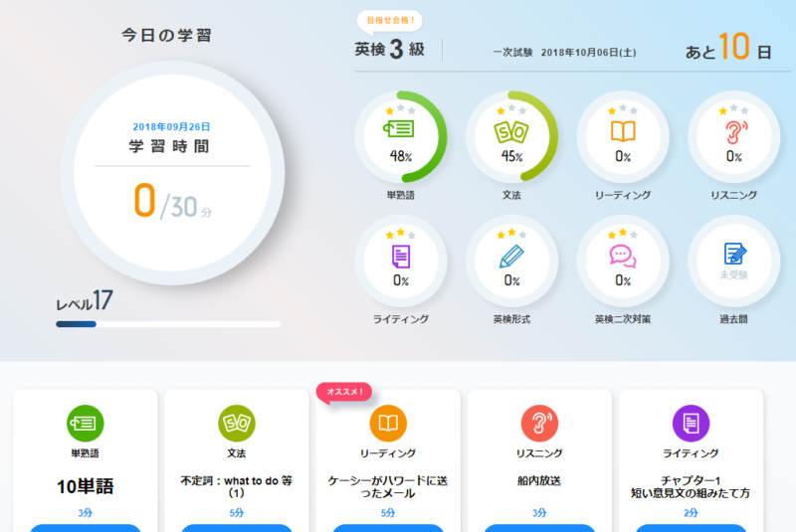Select the 不定詞:what to do 等 (1) lesson
This screenshot has width=796, height=532.
click(237, 487)
